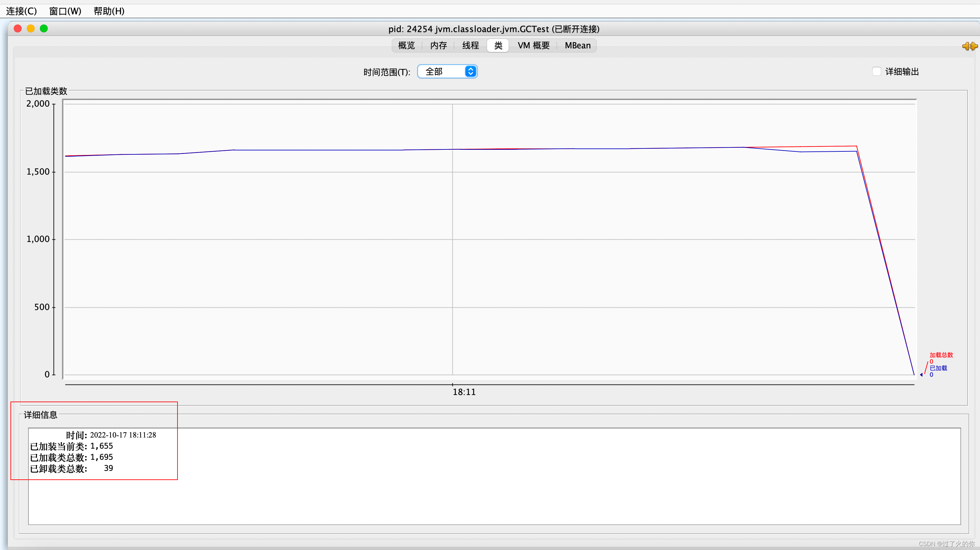Screen dimensions: 980x550
Task: Open the 连接(C) menu
Action: 21,11
